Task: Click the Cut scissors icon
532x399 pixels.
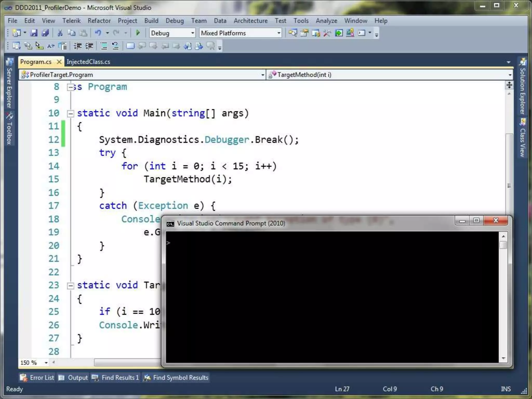Action: [x=60, y=33]
